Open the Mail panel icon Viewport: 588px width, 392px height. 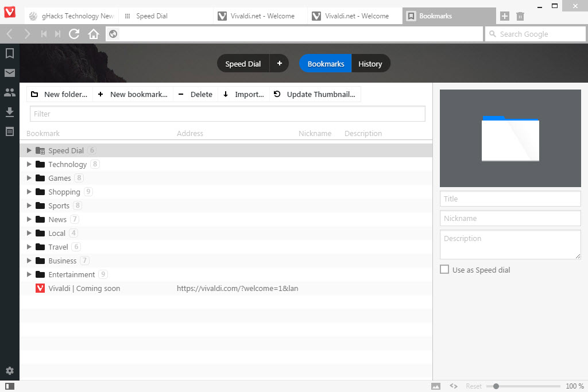10,73
